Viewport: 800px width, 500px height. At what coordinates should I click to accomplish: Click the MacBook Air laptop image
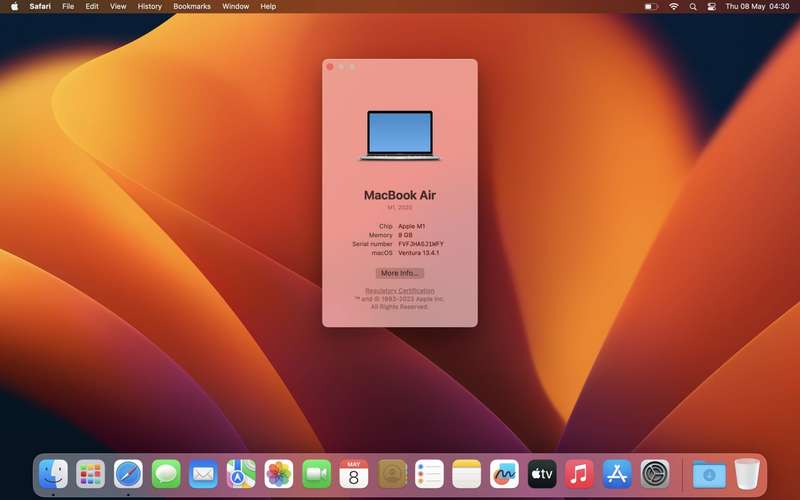[x=399, y=135]
